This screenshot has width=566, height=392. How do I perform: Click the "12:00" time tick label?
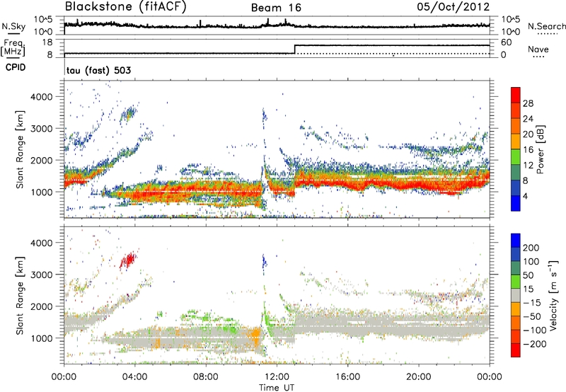277,377
